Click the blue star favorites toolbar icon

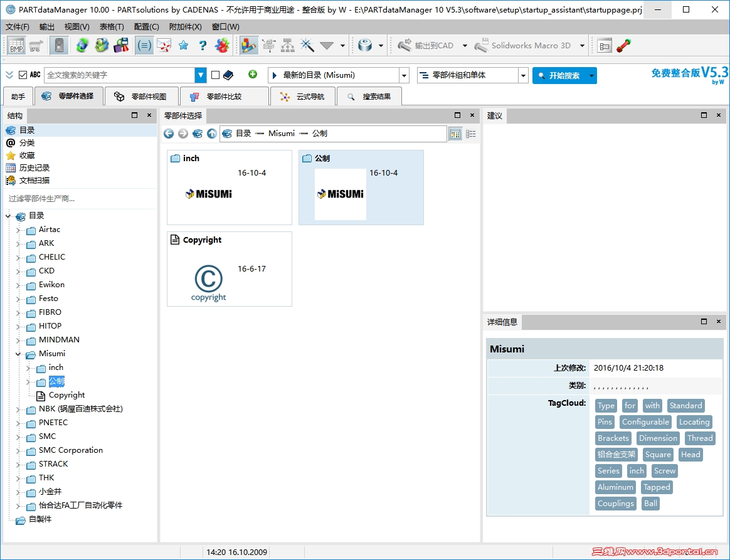point(183,46)
